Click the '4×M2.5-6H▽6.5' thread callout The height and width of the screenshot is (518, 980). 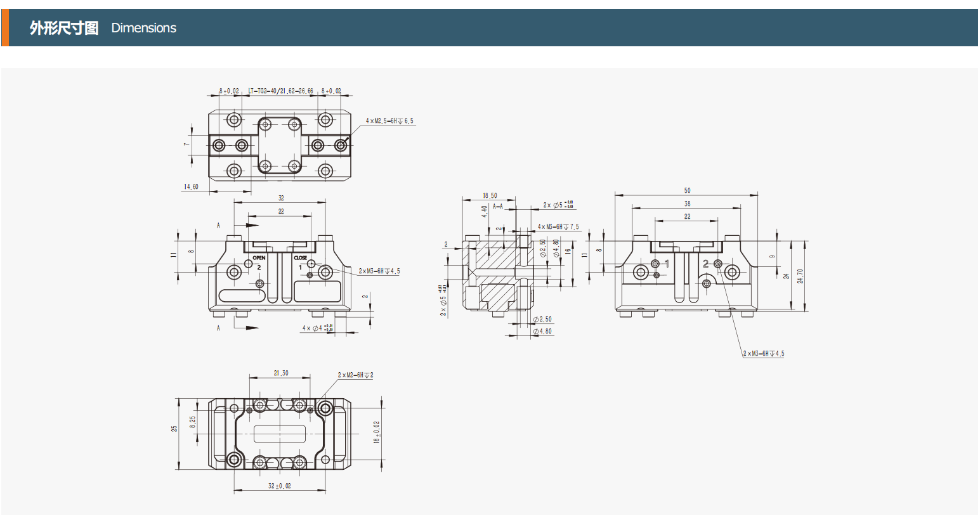389,120
